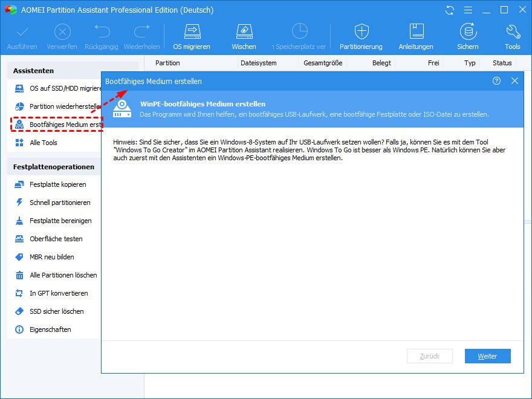532x399 pixels.
Task: Choose MBR neu bilden operation
Action: tap(44, 257)
